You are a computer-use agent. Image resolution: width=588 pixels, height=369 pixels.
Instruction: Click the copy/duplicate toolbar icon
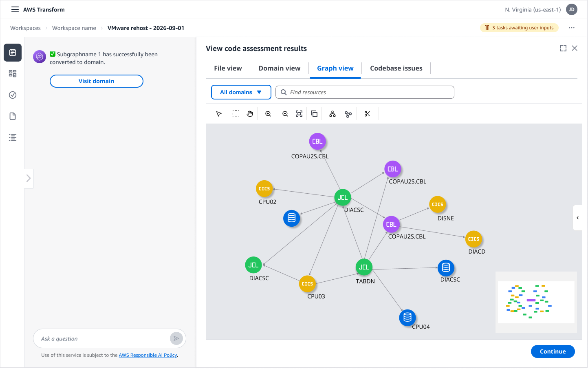click(314, 114)
